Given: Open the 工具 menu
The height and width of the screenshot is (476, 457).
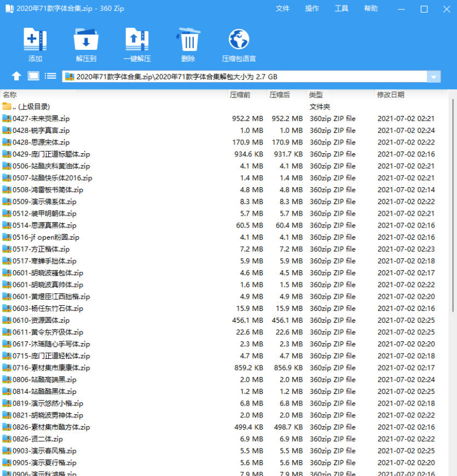Looking at the screenshot, I should [x=342, y=9].
